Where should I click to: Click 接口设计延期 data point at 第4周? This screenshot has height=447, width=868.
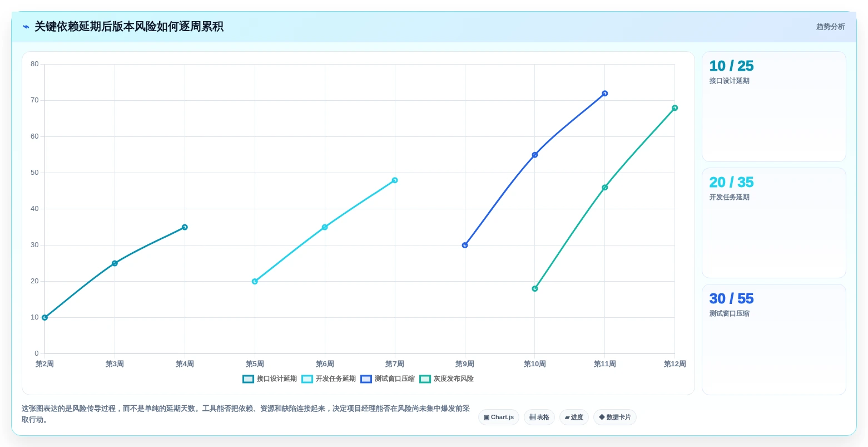185,227
